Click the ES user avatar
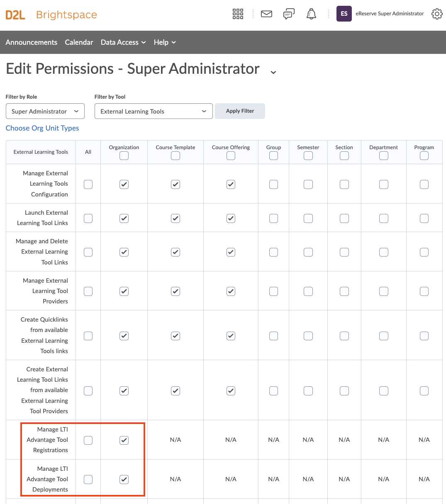The height and width of the screenshot is (504, 446). 344,14
